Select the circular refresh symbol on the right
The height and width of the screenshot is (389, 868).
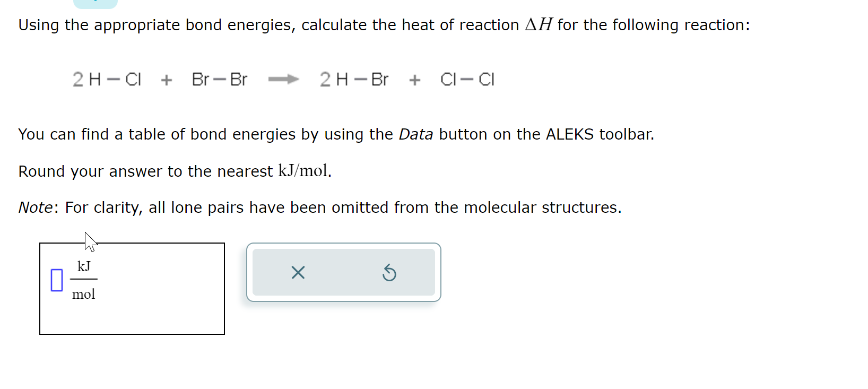point(389,273)
